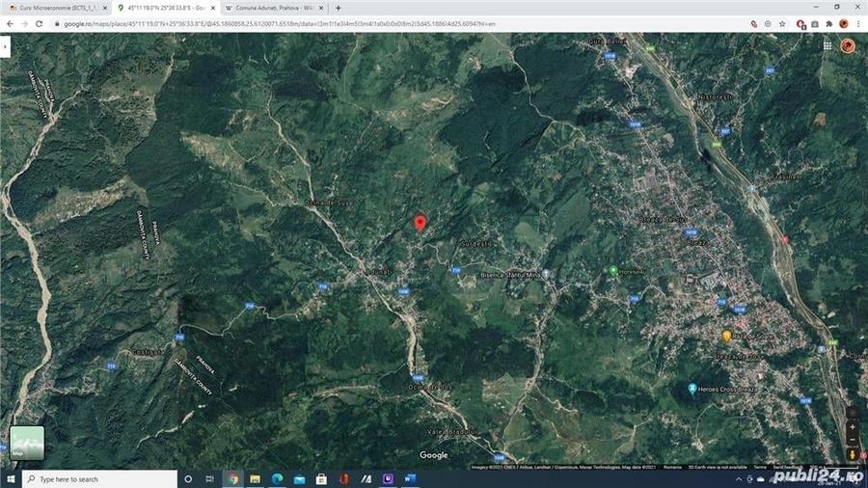Click the Heroes Cross Breaza marker
The height and width of the screenshot is (488, 868).
coord(692,389)
